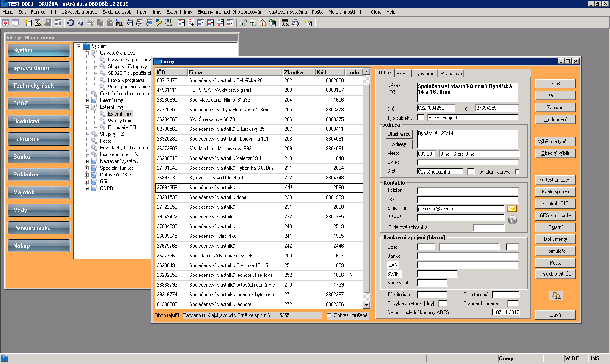Click the blue undo arrow toolbar icon

tap(70, 23)
